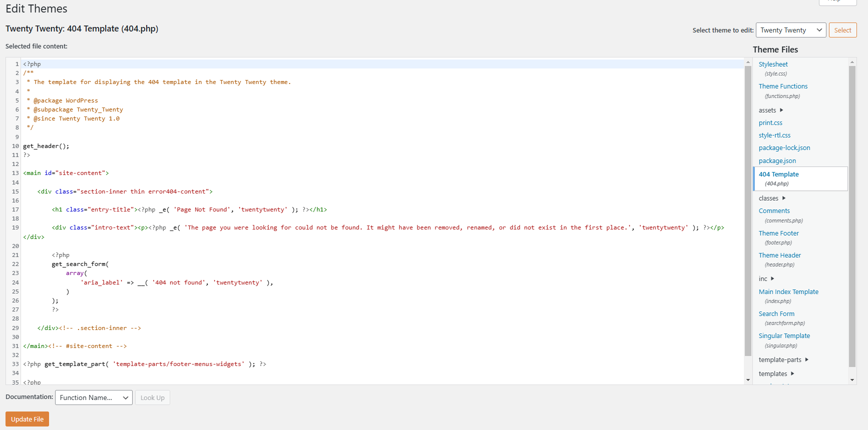Open the Function Name documentation dropdown

pyautogui.click(x=94, y=397)
